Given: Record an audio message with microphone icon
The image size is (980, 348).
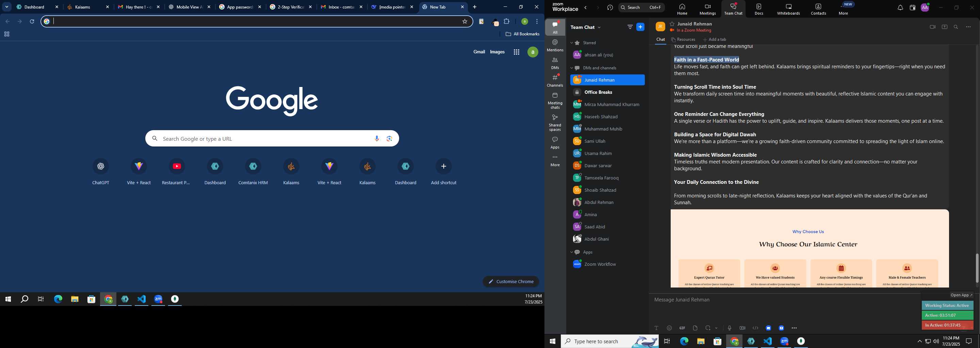Looking at the screenshot, I should (729, 328).
